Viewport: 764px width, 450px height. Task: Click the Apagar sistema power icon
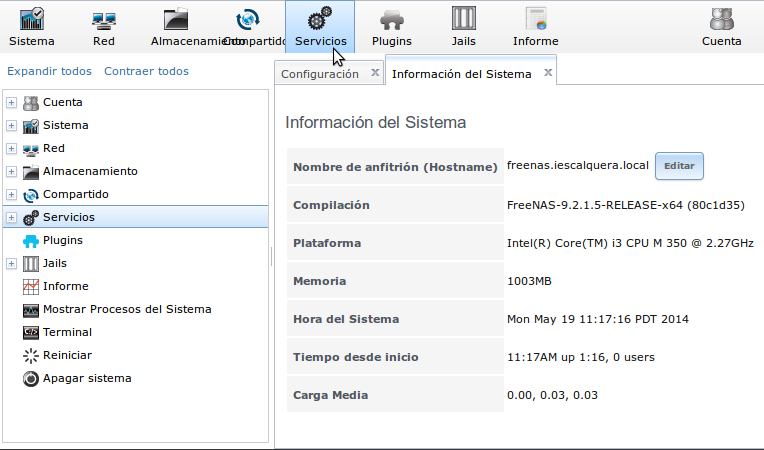pyautogui.click(x=31, y=378)
